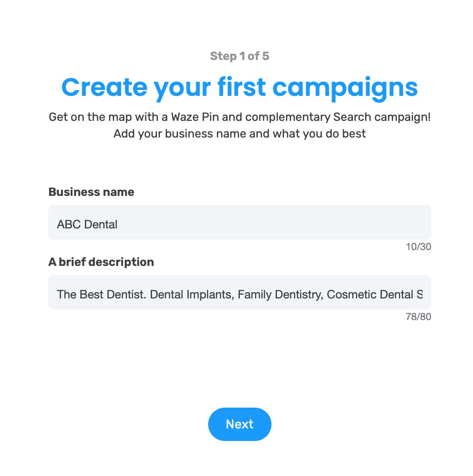Screen dimensions: 473x476
Task: Click the 10/30 character counter
Action: [x=417, y=247]
